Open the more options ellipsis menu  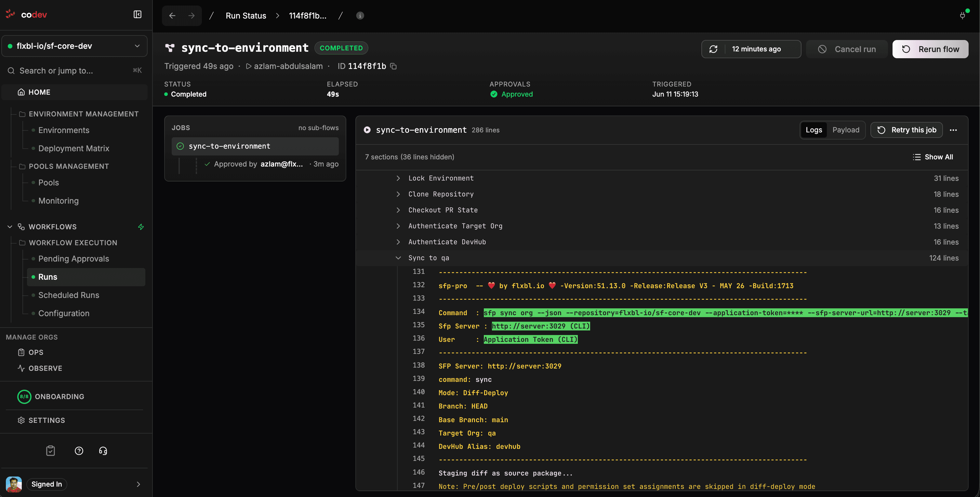[953, 130]
